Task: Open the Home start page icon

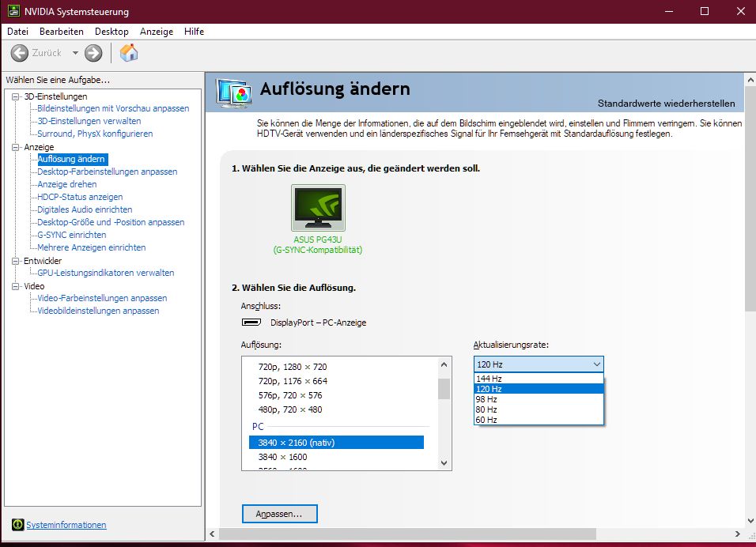Action: [x=129, y=52]
